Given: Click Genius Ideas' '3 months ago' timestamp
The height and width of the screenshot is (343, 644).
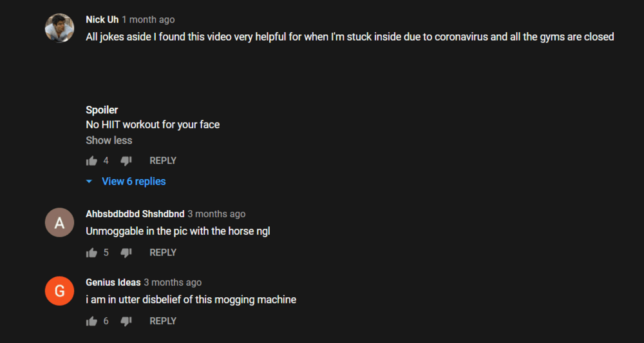Looking at the screenshot, I should (x=173, y=282).
